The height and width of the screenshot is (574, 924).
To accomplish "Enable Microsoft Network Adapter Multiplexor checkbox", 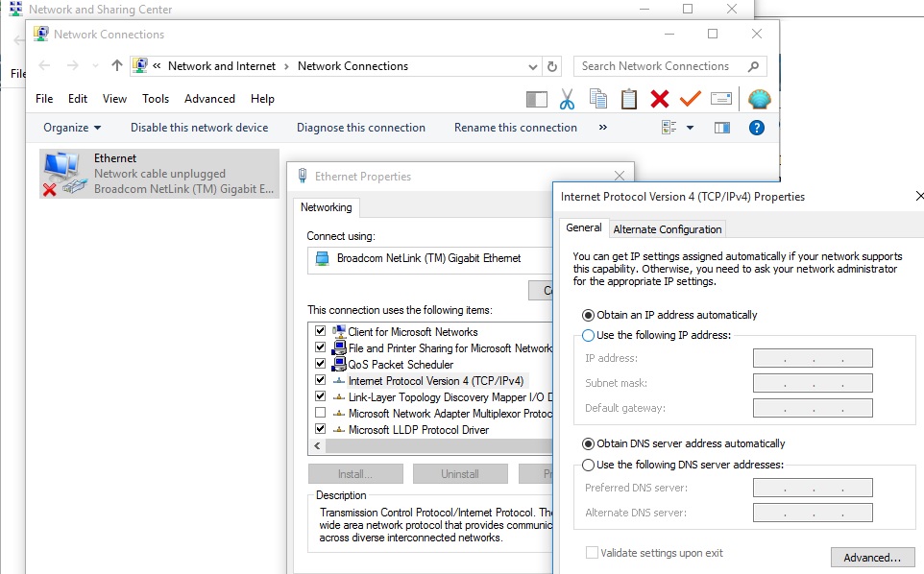I will point(320,414).
